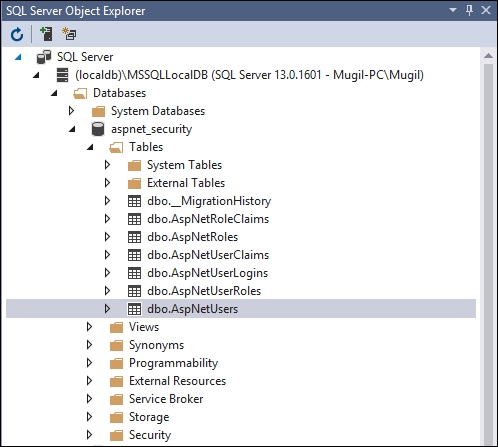This screenshot has width=498, height=447.
Task: Expand the Synonyms folder
Action: click(x=89, y=345)
